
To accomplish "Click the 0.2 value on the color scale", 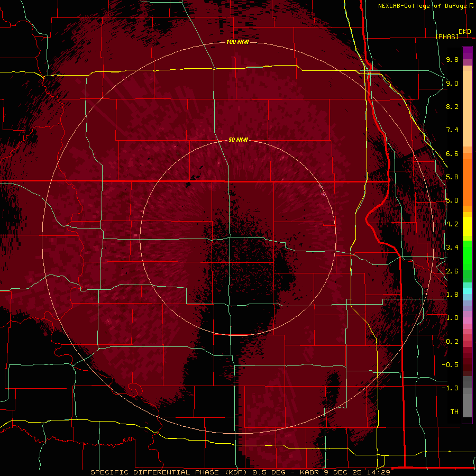I will click(452, 342).
